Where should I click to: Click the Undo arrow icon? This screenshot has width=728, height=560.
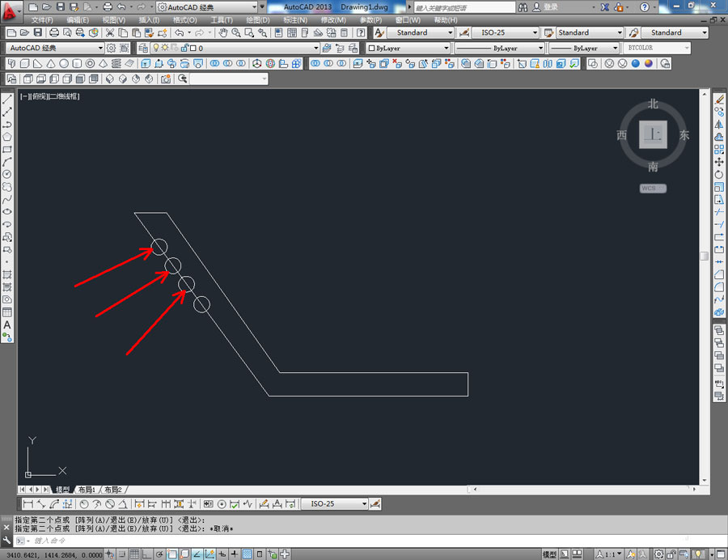(x=180, y=32)
